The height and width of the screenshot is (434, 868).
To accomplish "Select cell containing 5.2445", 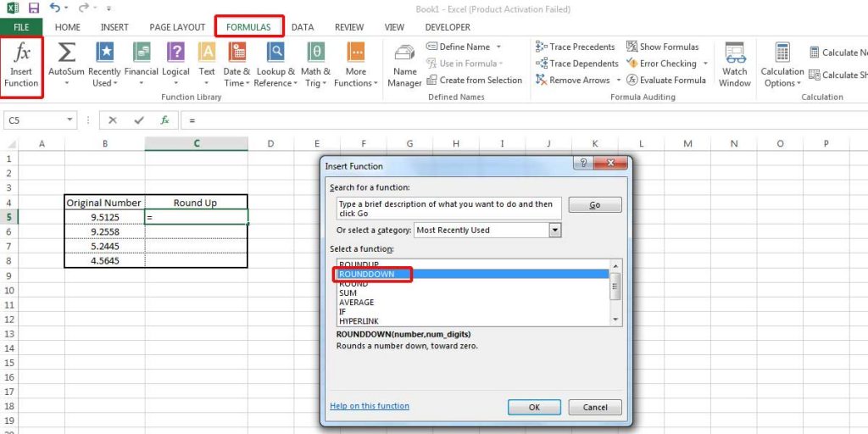I will pos(104,246).
